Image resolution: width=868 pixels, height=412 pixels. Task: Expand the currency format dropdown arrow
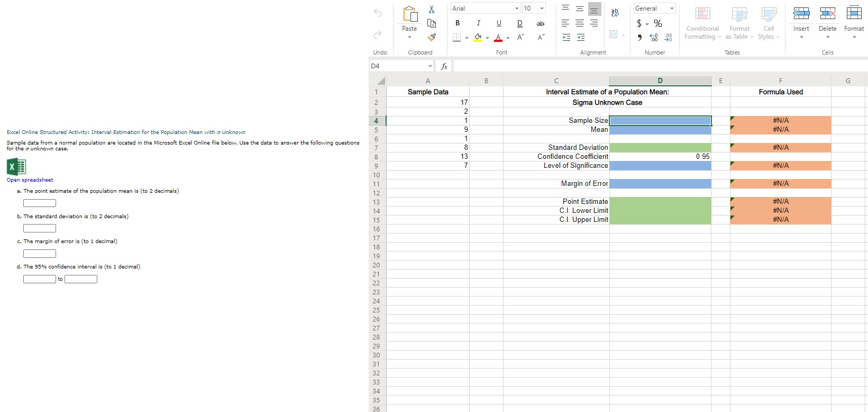point(647,24)
